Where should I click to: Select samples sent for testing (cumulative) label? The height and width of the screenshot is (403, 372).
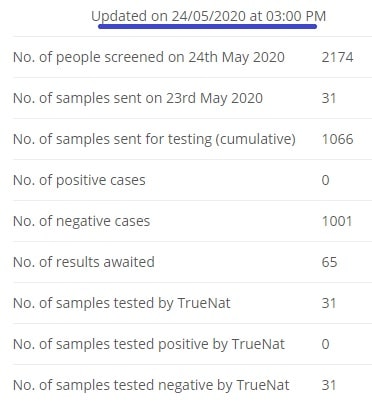tap(154, 139)
